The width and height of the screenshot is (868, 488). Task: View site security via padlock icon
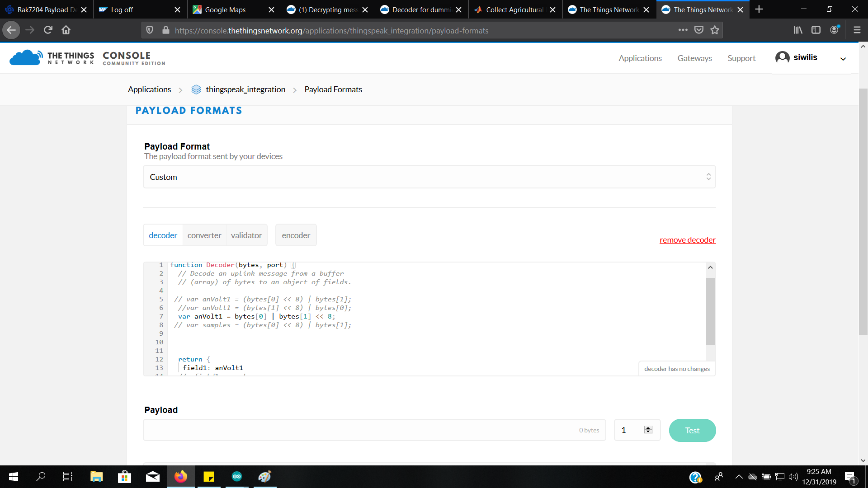166,30
